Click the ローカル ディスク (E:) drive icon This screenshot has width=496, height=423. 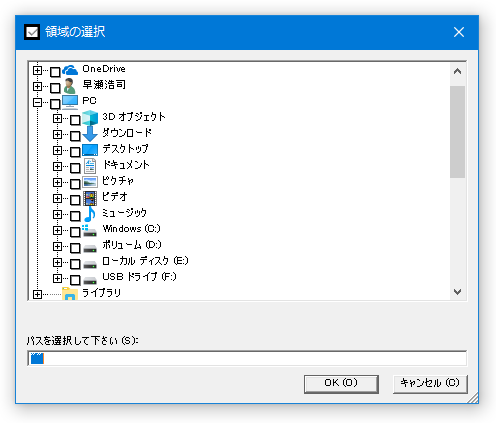[x=90, y=264]
